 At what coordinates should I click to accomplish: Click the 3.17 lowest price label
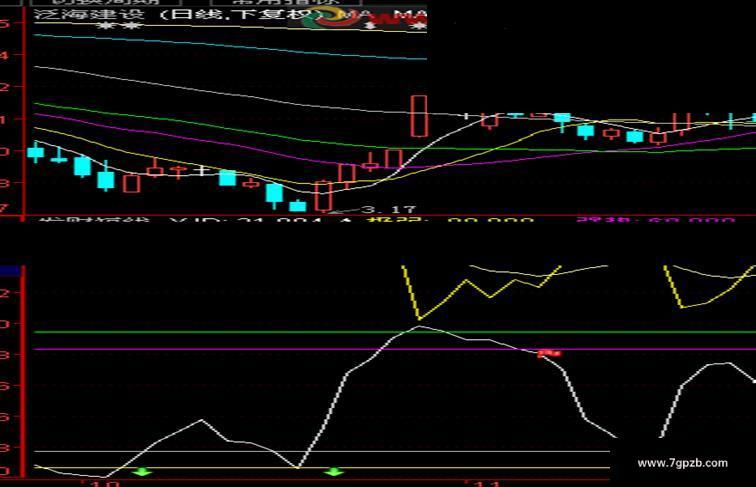coord(389,210)
